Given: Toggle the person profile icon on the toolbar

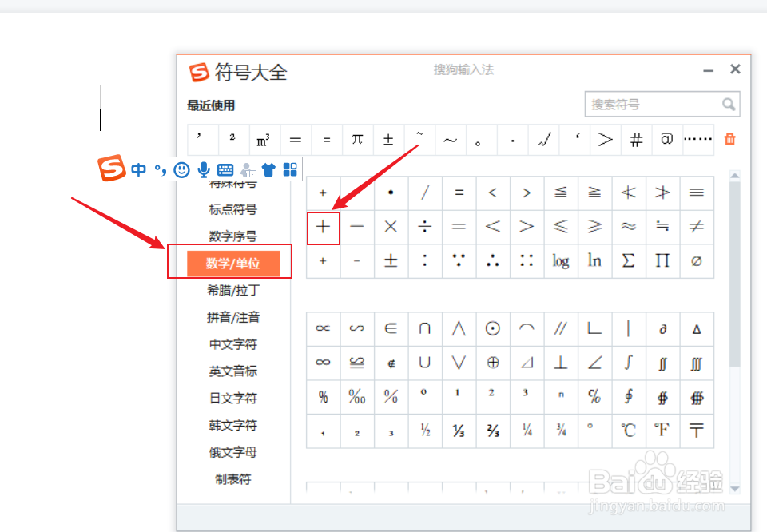Looking at the screenshot, I should 248,170.
